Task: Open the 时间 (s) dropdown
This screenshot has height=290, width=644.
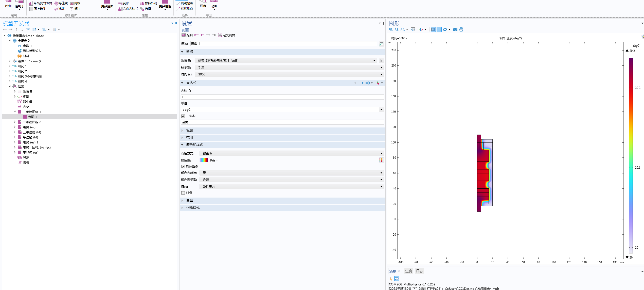Action: pos(290,74)
